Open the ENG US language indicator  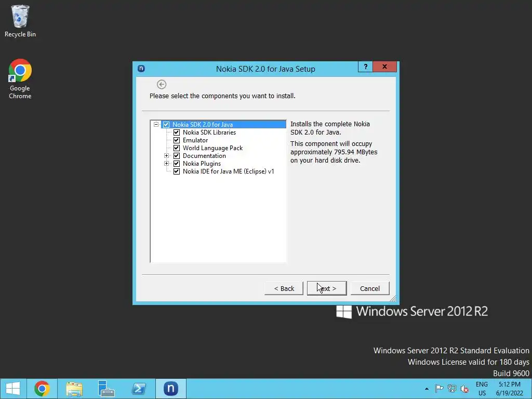pos(482,389)
